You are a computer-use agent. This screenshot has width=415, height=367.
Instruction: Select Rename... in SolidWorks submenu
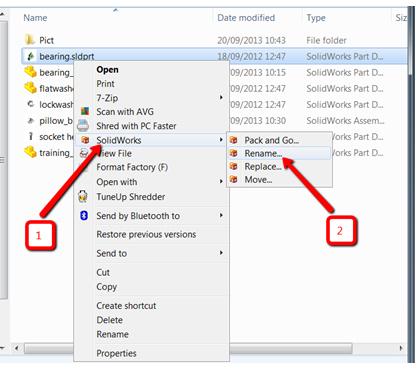point(263,153)
